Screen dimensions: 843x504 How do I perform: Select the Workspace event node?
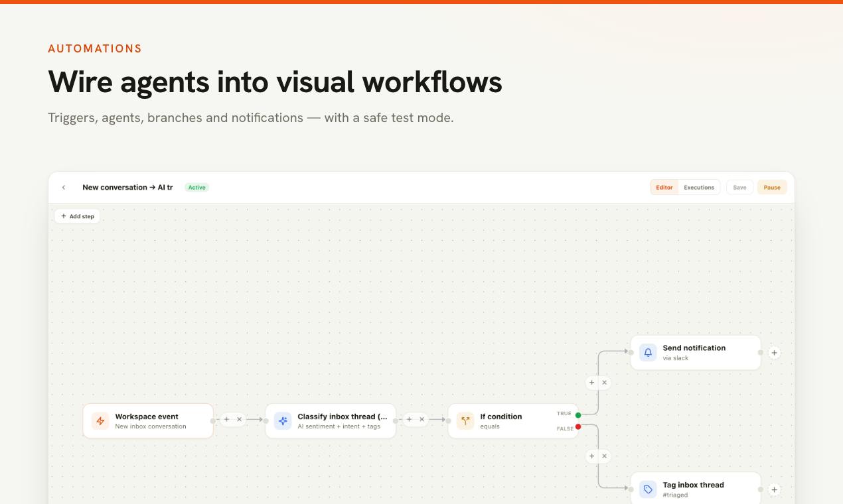tap(148, 421)
